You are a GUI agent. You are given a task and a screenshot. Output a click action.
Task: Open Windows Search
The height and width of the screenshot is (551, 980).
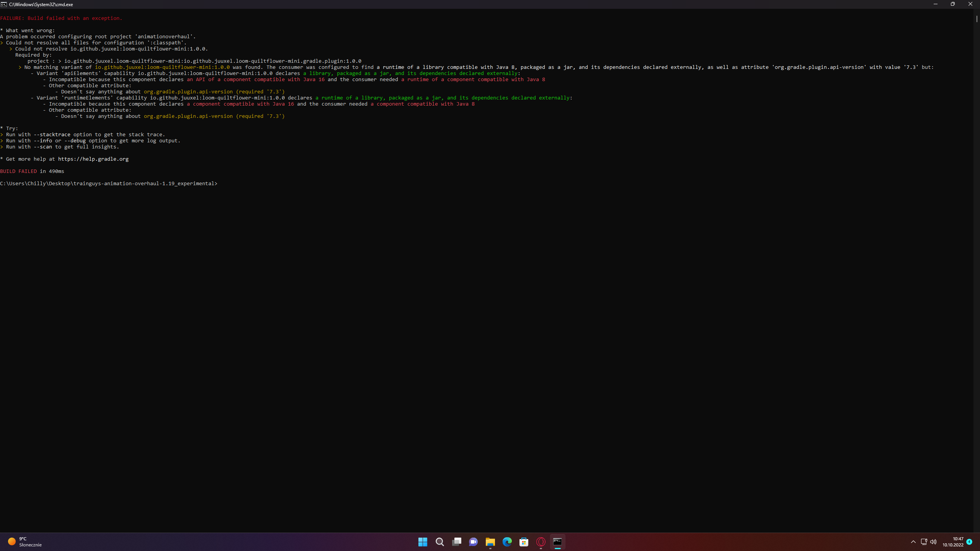coord(439,542)
